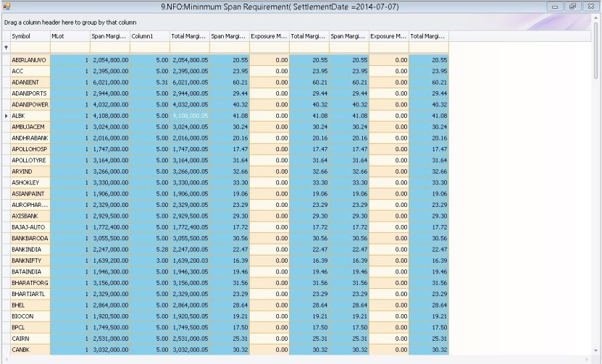Click the filter box under the Column1 header

pos(150,48)
